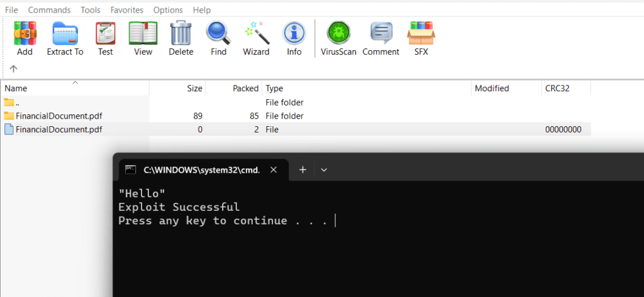This screenshot has width=644, height=297.
Task: Launch the Wizard wand icon
Action: tap(256, 38)
